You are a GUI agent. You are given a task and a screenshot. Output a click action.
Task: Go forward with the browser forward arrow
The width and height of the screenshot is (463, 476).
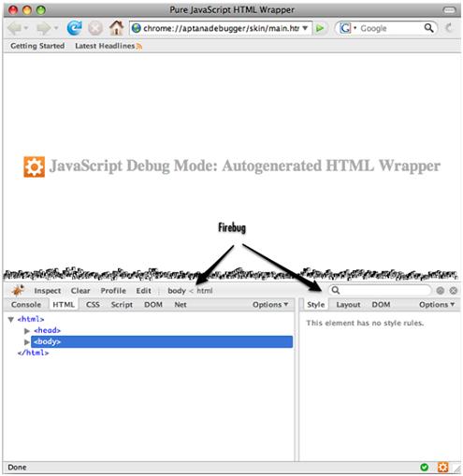(x=43, y=28)
